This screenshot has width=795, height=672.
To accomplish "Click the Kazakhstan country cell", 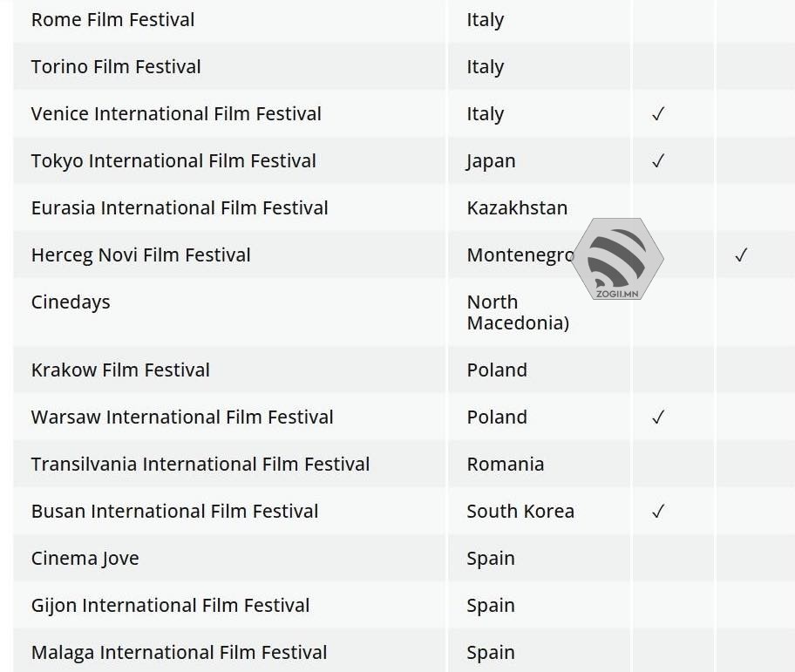I will 517,208.
